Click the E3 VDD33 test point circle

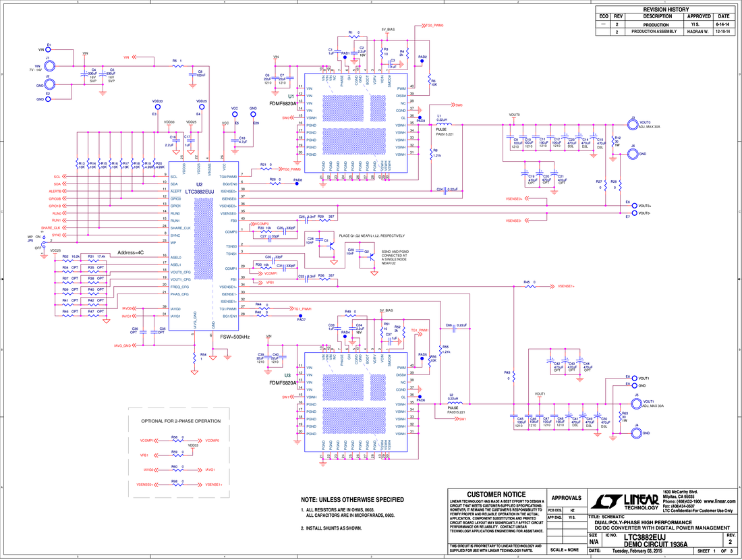[158, 107]
